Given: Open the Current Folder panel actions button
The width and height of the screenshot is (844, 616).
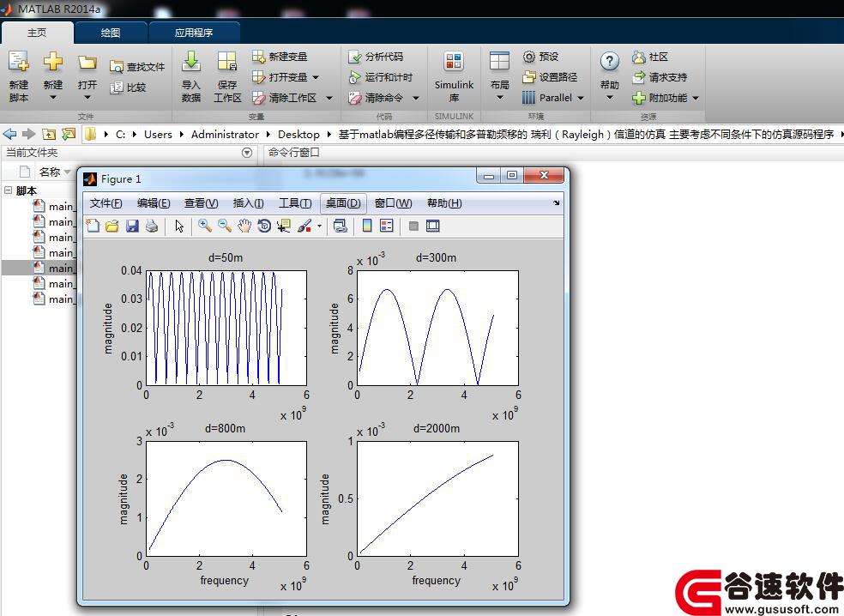Looking at the screenshot, I should pos(247,153).
